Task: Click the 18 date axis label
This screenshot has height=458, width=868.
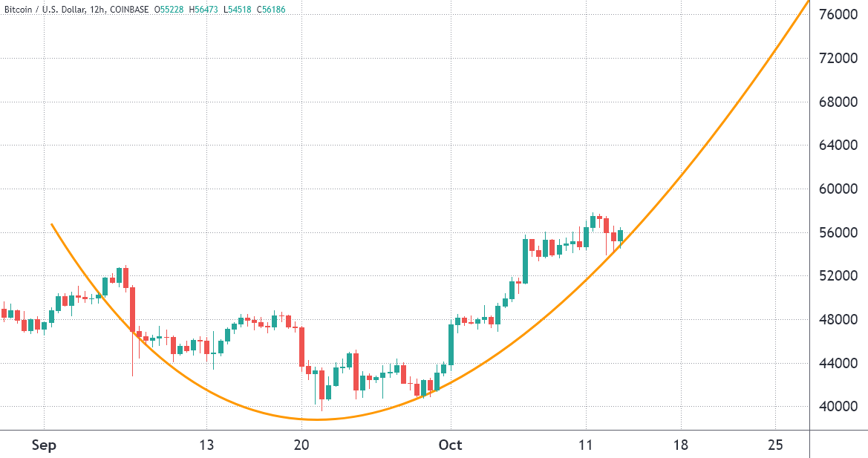Action: [680, 445]
